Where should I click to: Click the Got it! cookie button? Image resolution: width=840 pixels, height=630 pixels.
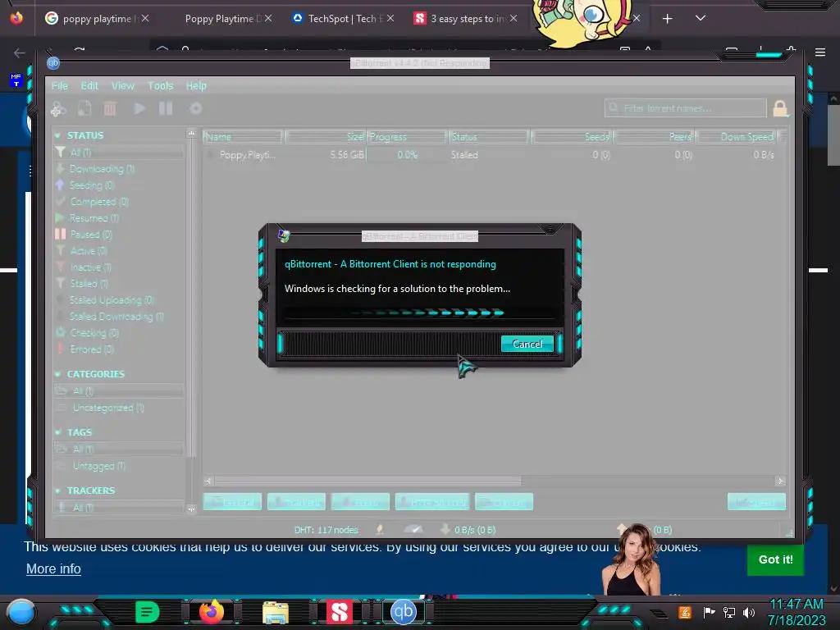click(x=776, y=559)
